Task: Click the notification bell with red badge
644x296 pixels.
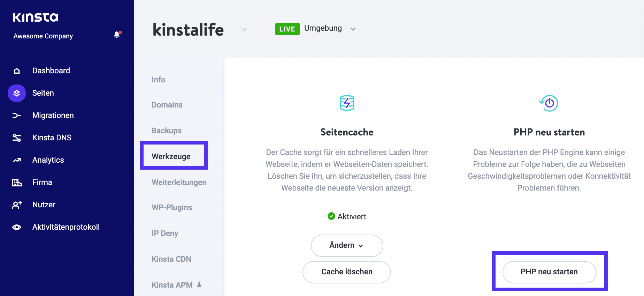Action: pyautogui.click(x=116, y=35)
